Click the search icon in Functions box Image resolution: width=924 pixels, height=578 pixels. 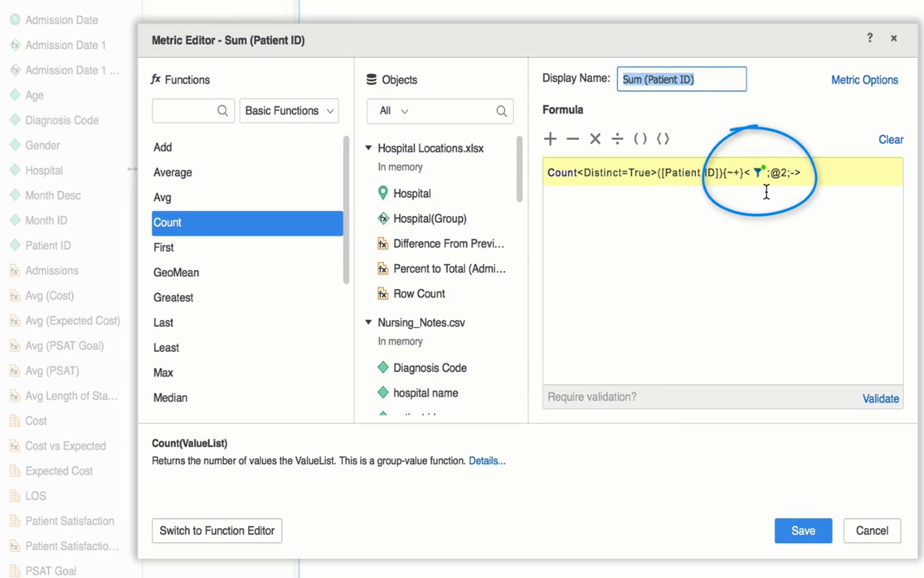click(x=222, y=111)
